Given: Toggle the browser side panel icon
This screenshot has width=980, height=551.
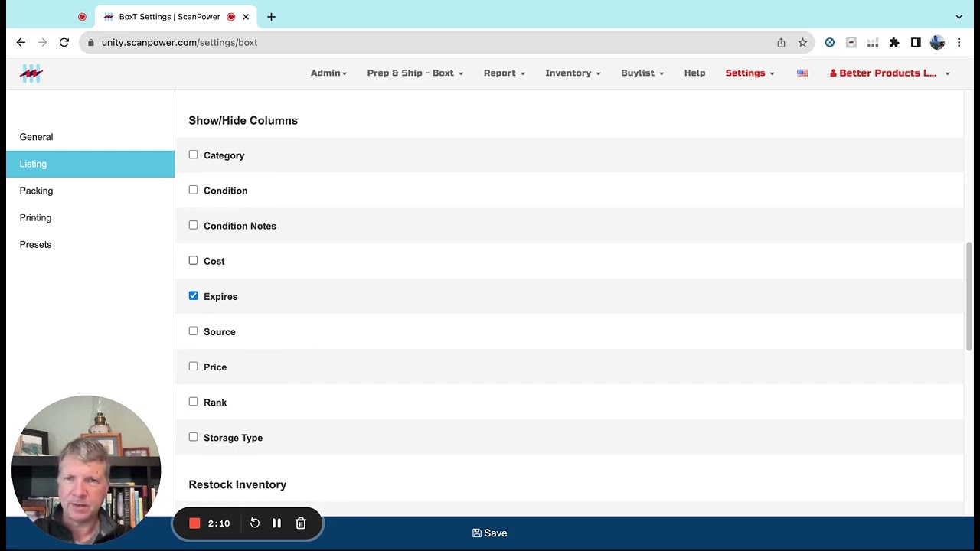Looking at the screenshot, I should pos(916,43).
